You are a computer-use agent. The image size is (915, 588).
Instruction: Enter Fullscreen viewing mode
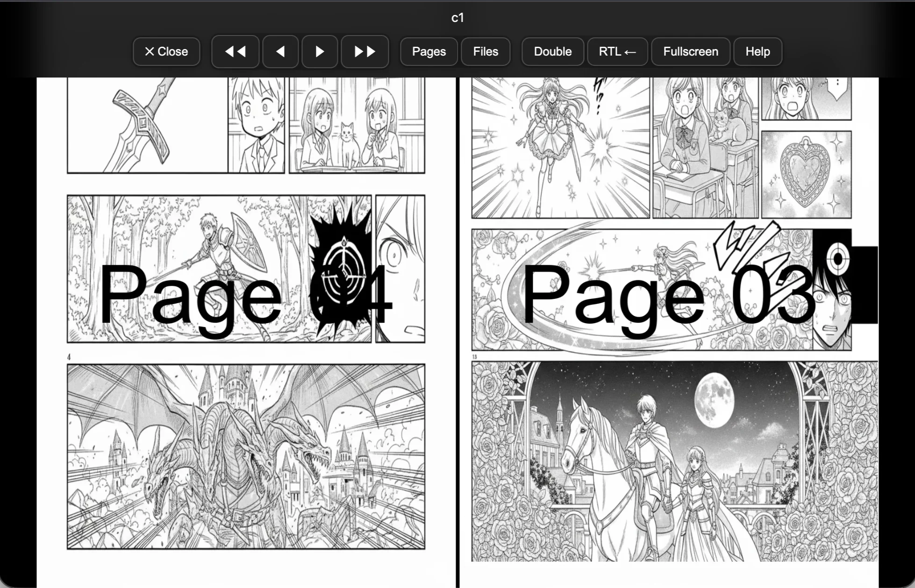click(x=690, y=51)
